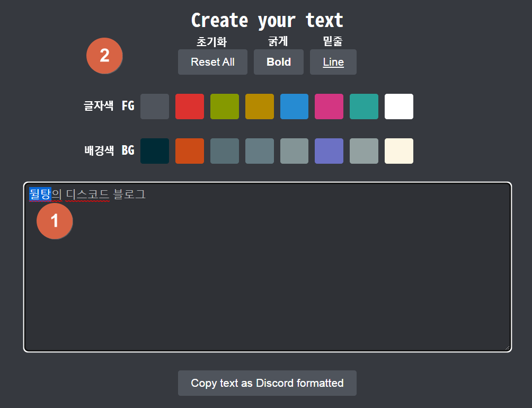532x408 pixels.
Task: Select the cream white BG swatch
Action: click(x=399, y=151)
